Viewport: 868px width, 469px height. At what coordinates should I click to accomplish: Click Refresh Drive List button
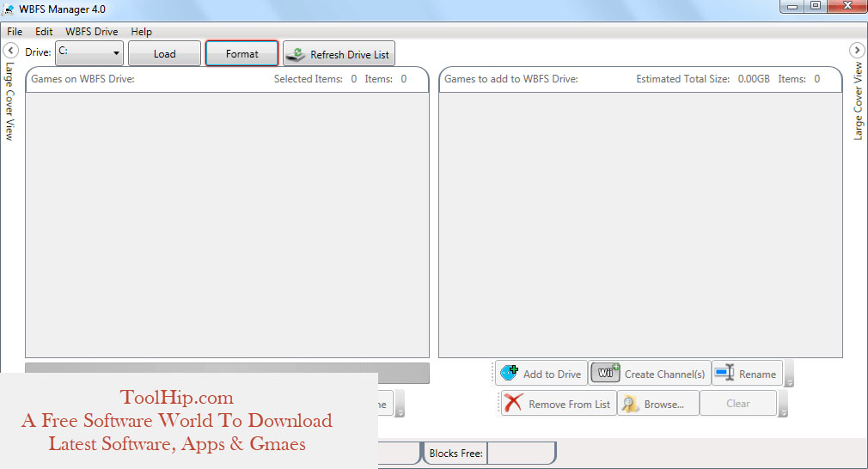coord(339,54)
